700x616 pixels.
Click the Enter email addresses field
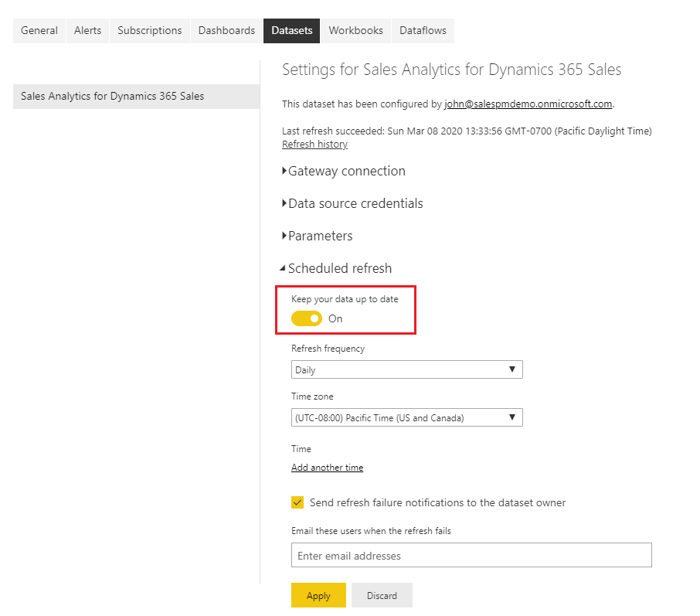click(x=471, y=555)
